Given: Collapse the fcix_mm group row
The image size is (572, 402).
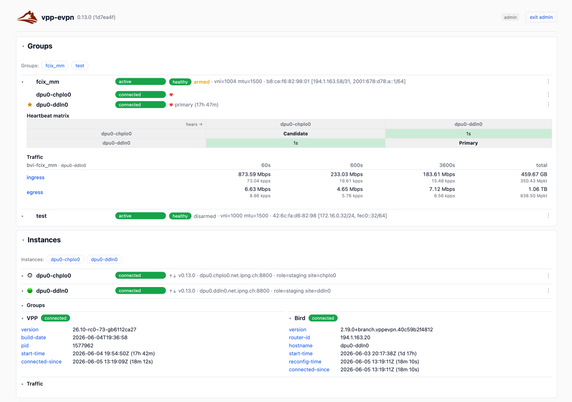Looking at the screenshot, I should (23, 82).
